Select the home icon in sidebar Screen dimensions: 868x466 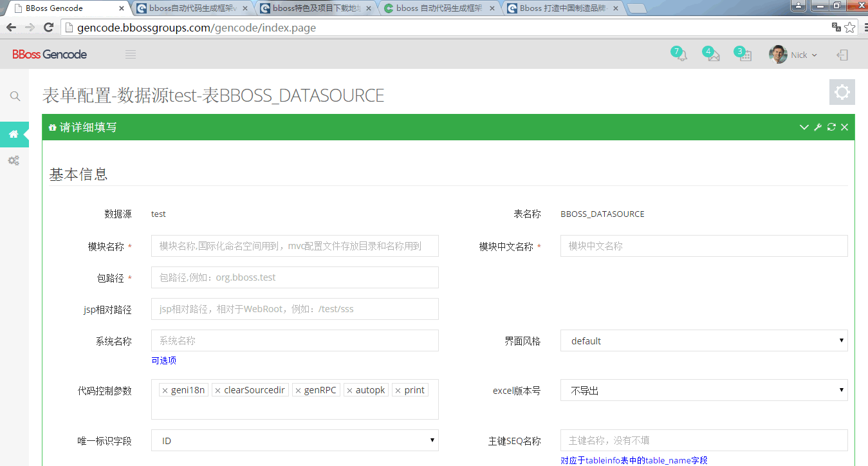(x=14, y=134)
